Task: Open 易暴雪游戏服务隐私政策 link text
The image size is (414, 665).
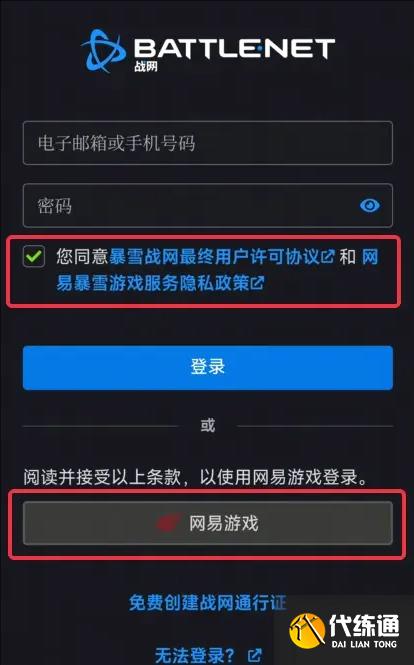Action: click(x=153, y=283)
